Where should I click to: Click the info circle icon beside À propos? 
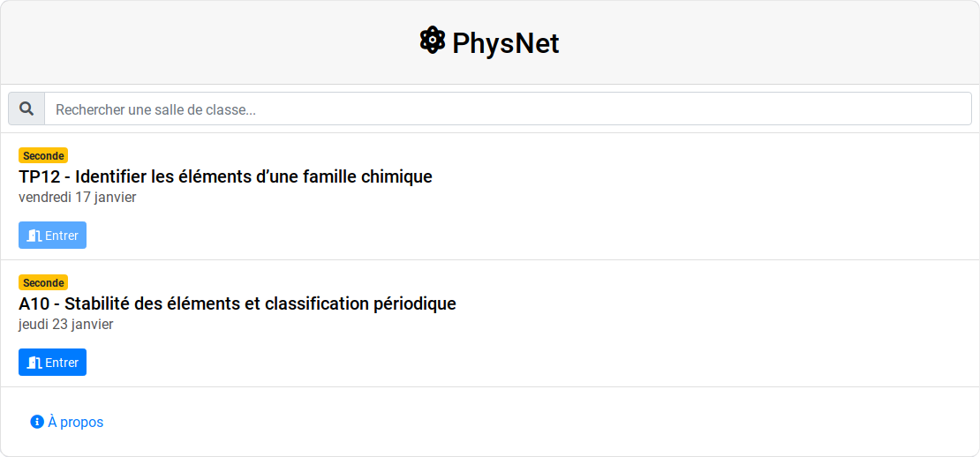coord(37,422)
